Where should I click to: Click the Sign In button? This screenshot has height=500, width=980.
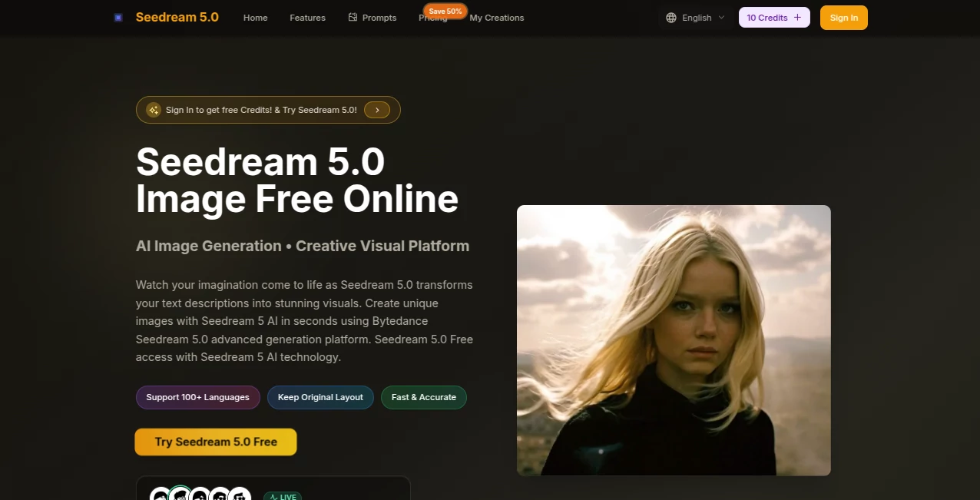(x=843, y=17)
